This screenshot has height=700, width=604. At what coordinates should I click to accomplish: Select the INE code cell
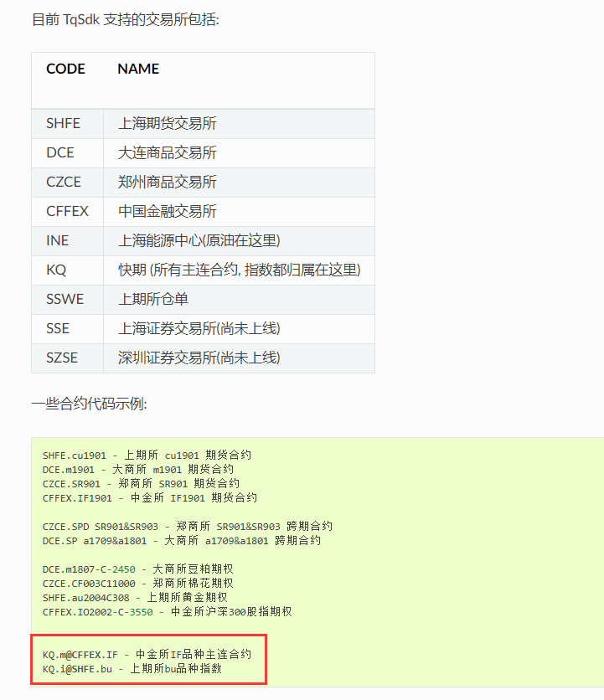pyautogui.click(x=68, y=241)
